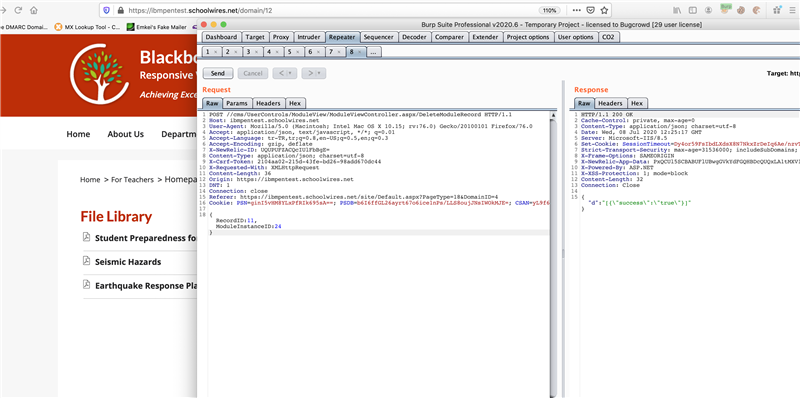Close Repeater sub-tab 8
The height and width of the screenshot is (398, 800).
pyautogui.click(x=359, y=52)
